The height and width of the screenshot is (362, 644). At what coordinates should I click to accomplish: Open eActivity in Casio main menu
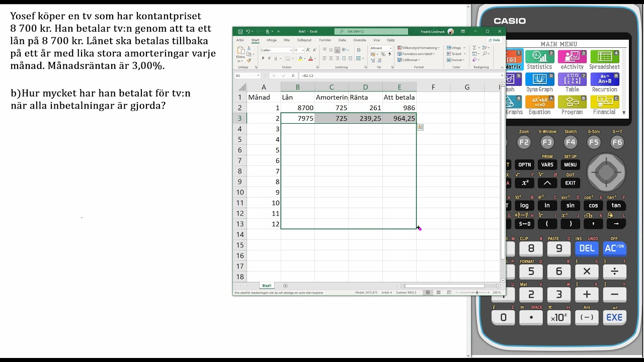click(x=572, y=59)
